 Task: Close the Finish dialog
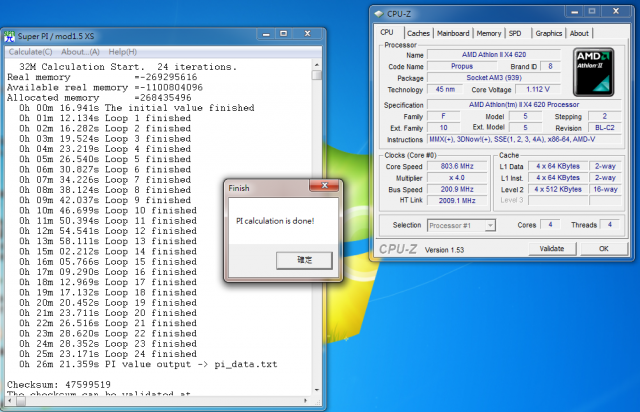[324, 185]
